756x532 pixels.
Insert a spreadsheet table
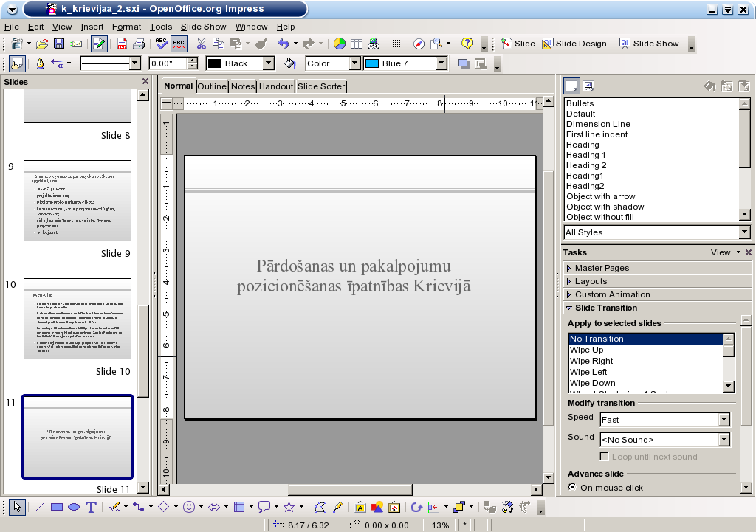(357, 44)
